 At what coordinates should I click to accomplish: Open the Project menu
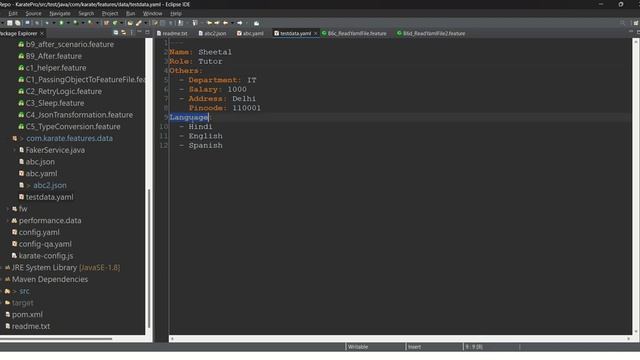(x=110, y=13)
